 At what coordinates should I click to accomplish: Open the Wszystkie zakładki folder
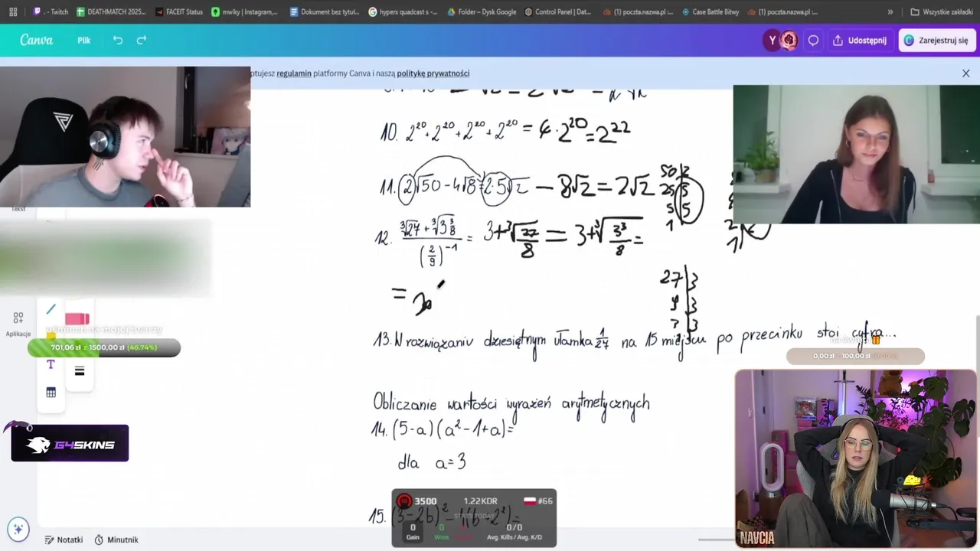click(x=941, y=12)
